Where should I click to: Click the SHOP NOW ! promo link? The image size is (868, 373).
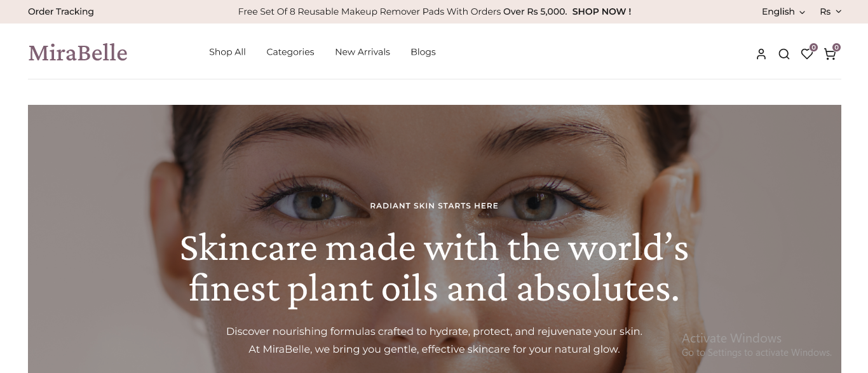coord(601,11)
